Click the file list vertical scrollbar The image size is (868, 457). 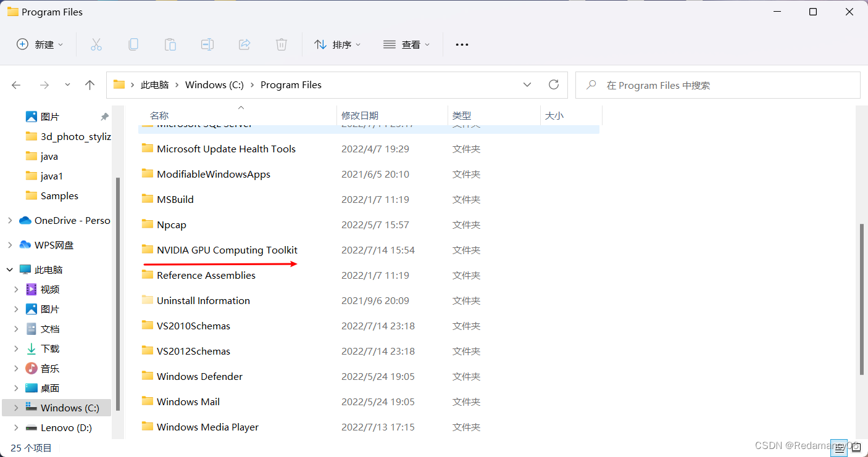click(x=862, y=299)
